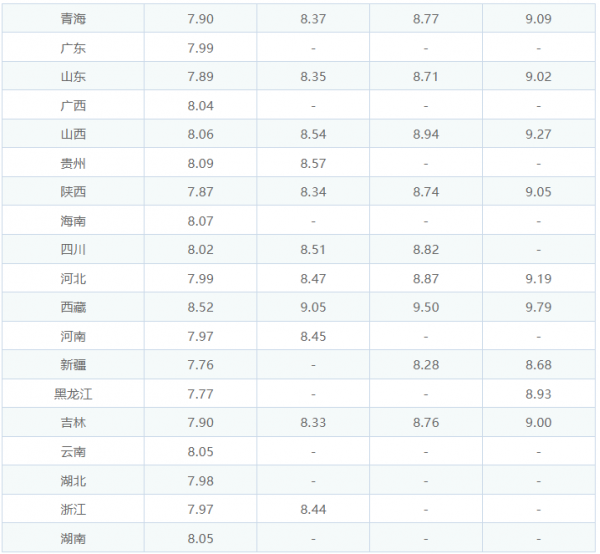600x554 pixels.
Task: Click the 青海 province cell
Action: 73,18
